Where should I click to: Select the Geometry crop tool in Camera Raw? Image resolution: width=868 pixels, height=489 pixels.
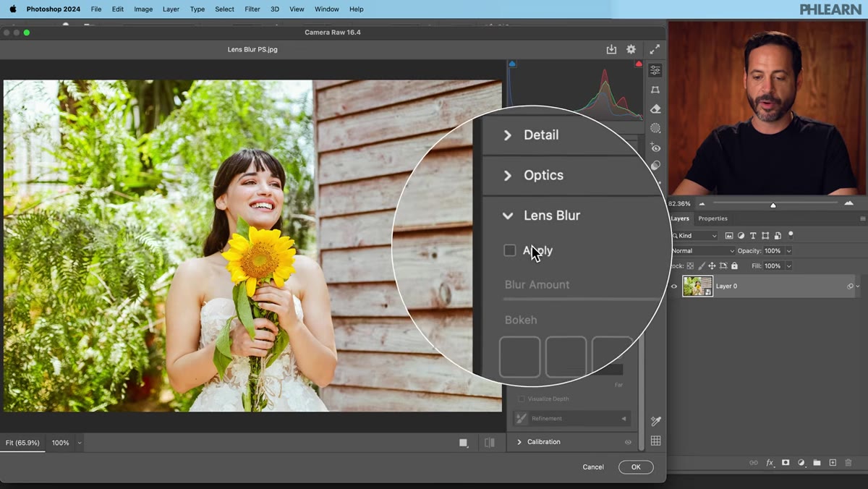(655, 90)
